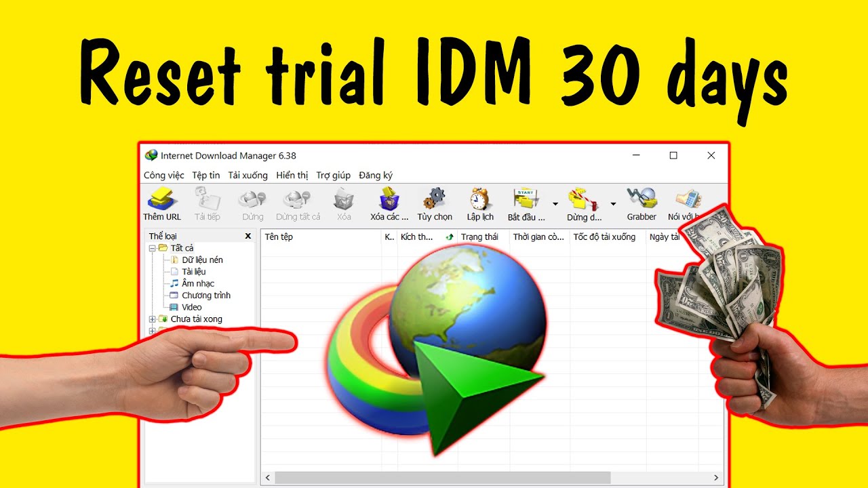This screenshot has width=868, height=488.
Task: Open the Hiển thị menu
Action: (292, 175)
